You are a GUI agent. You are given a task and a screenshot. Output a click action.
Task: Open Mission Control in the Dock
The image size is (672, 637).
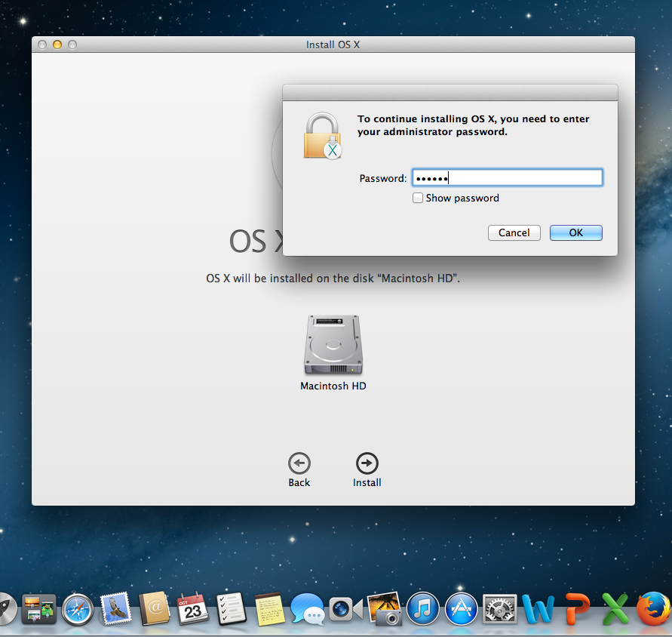click(39, 609)
